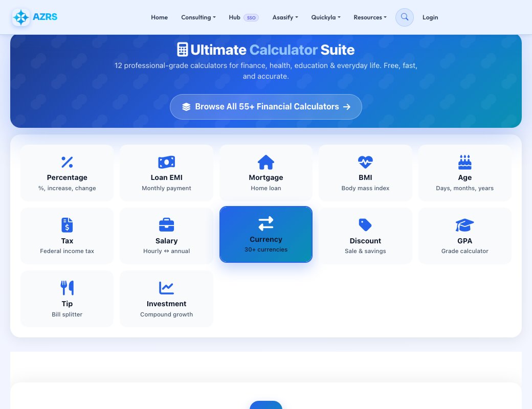Expand the Quickyla dropdown menu

[x=326, y=17]
